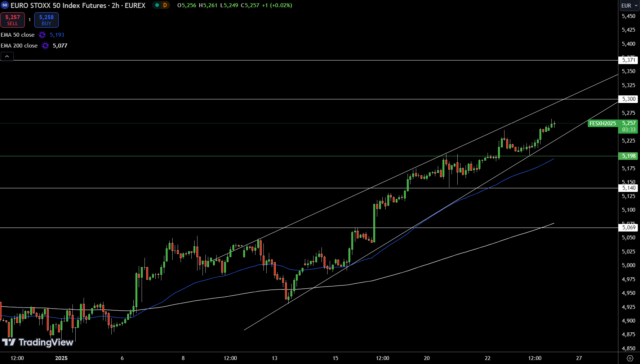Click the blue 5,258 BUY button
Viewport: 640px width, 364px height.
(x=46, y=20)
